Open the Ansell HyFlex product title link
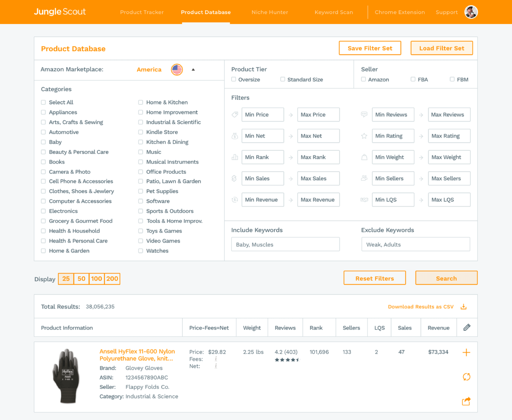The image size is (512, 420). coord(137,355)
